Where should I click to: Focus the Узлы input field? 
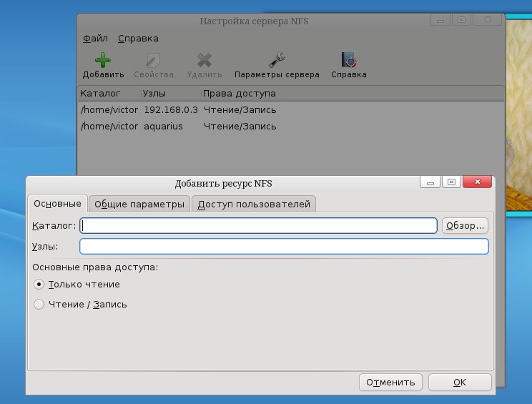pyautogui.click(x=284, y=246)
